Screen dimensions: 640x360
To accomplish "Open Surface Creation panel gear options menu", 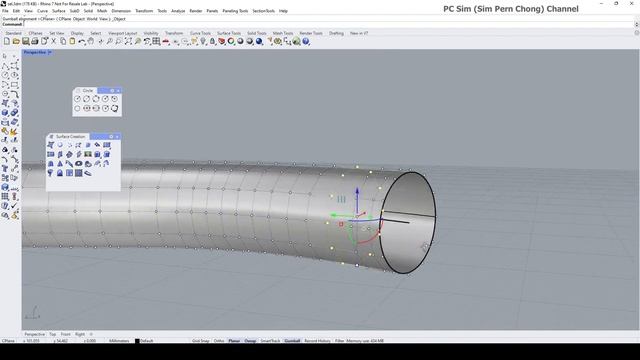I will (x=111, y=137).
